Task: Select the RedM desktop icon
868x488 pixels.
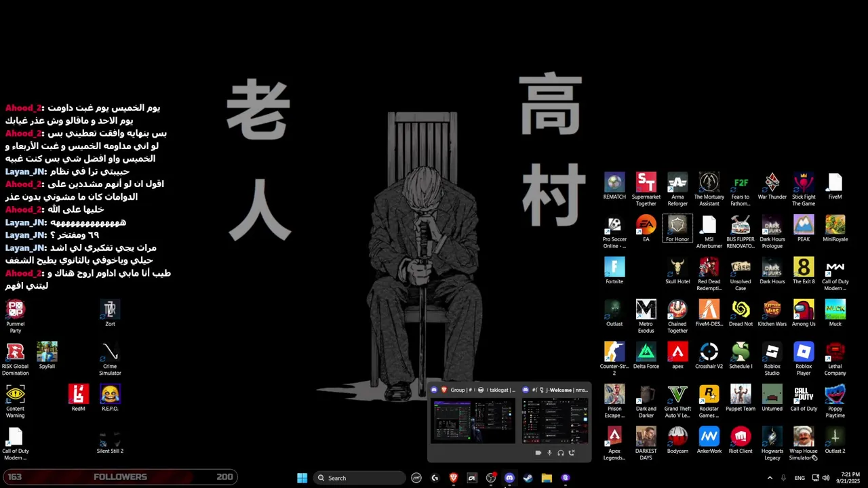Action: pos(78,398)
